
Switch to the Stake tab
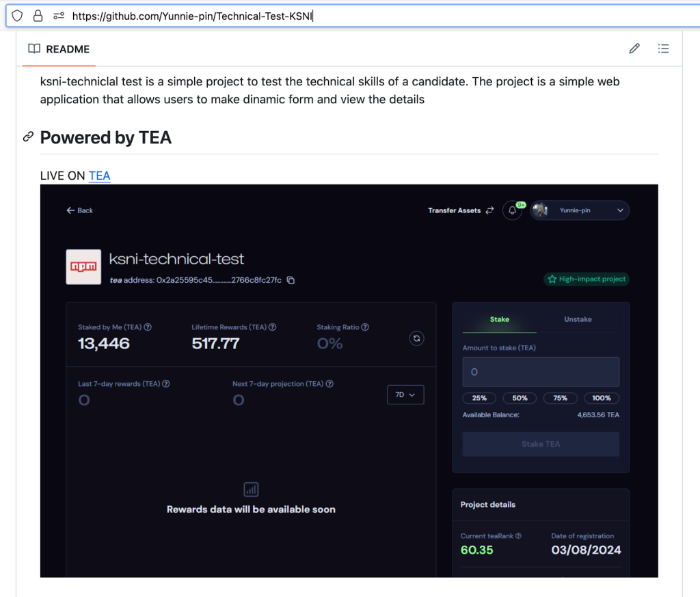click(x=499, y=319)
